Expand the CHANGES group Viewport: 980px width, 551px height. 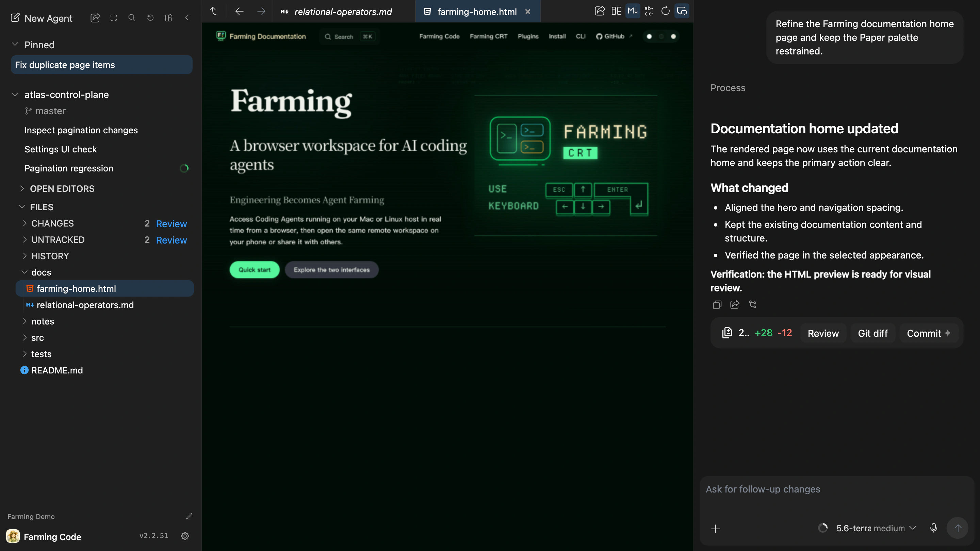(x=25, y=223)
